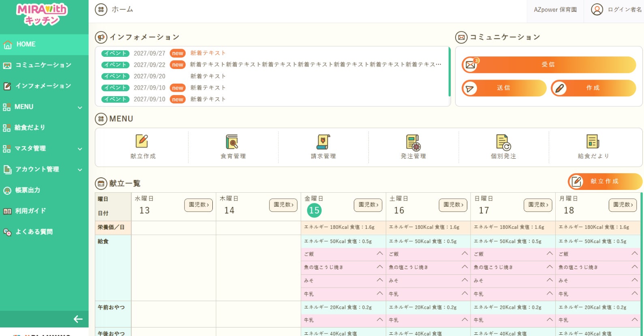
Task: Click 園児数 button for 水曜日 13
Action: (199, 205)
